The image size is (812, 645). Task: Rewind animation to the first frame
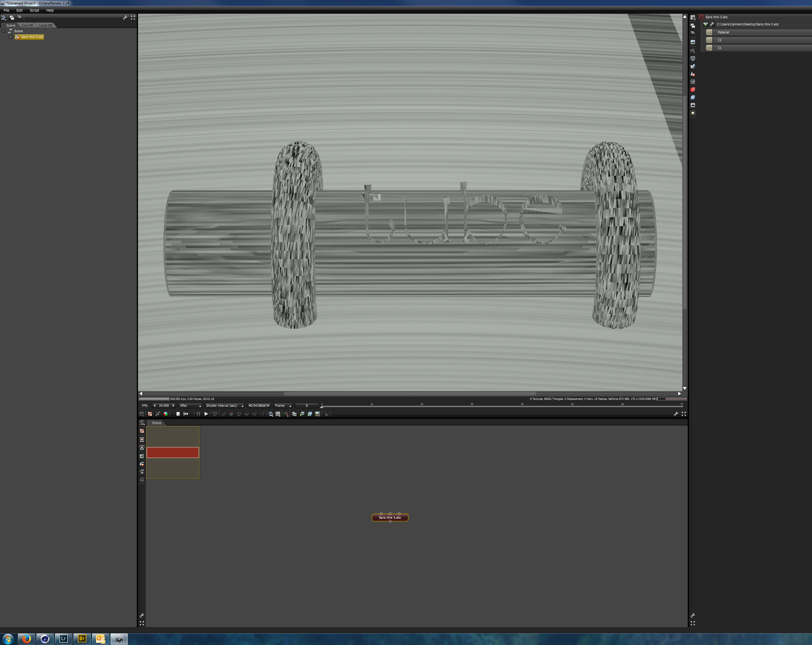click(186, 414)
